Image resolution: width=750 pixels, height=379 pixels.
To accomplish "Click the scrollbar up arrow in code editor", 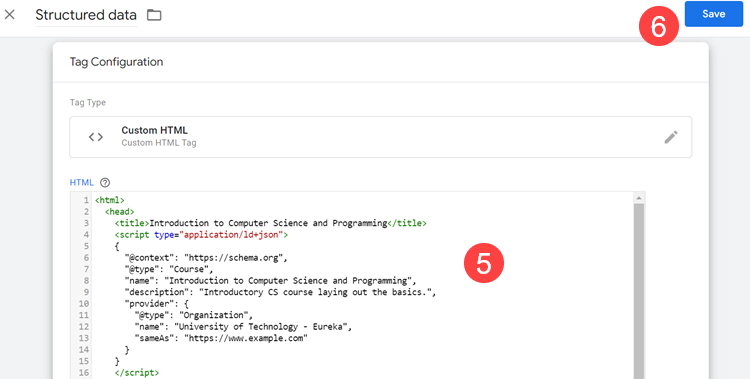I will (639, 198).
